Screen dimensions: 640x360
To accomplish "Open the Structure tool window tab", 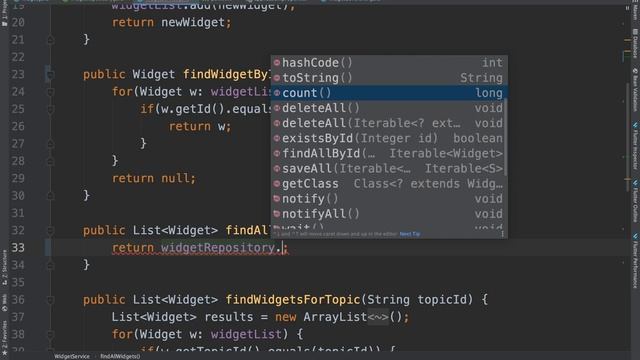I will (4, 268).
